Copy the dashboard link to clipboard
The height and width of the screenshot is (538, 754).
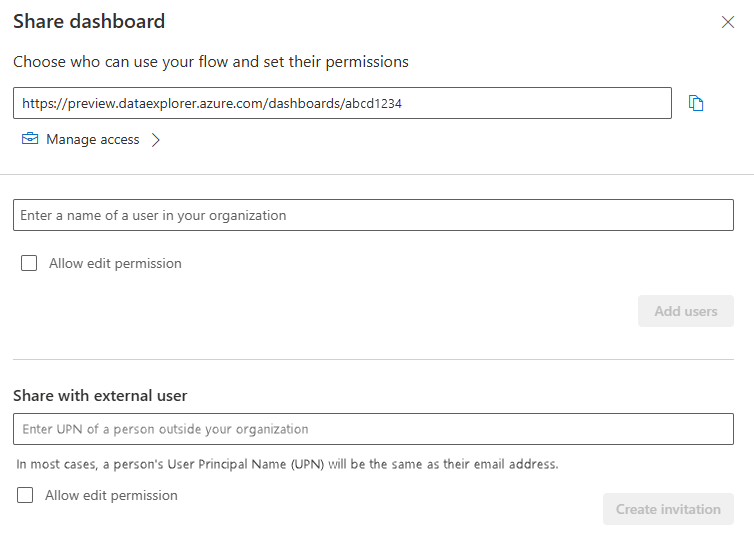click(x=697, y=103)
